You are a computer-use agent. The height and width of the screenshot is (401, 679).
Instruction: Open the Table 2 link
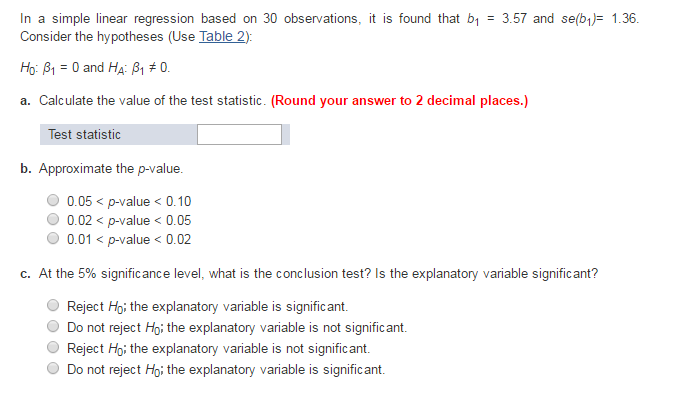pyautogui.click(x=223, y=36)
